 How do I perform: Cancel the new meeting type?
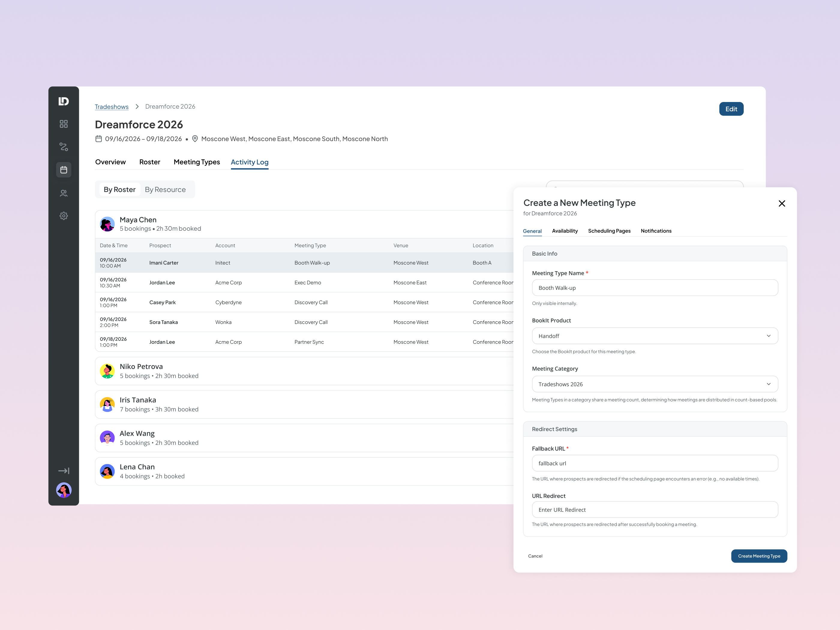point(535,556)
